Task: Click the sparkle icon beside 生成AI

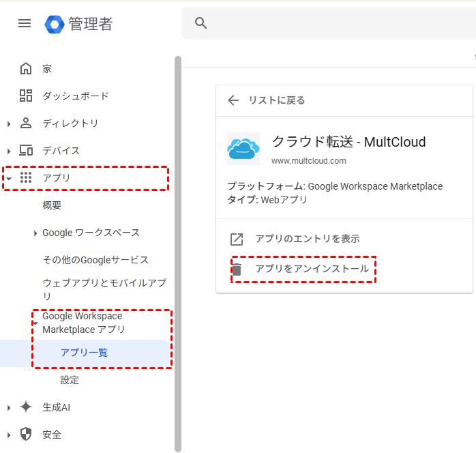Action: [x=26, y=407]
